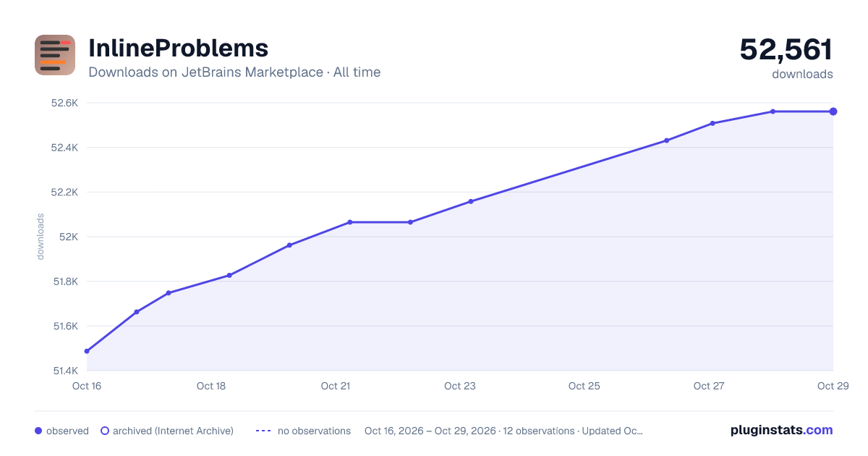Select the last enlarged data point at Oct 29
The image size is (868, 456).
tap(833, 111)
